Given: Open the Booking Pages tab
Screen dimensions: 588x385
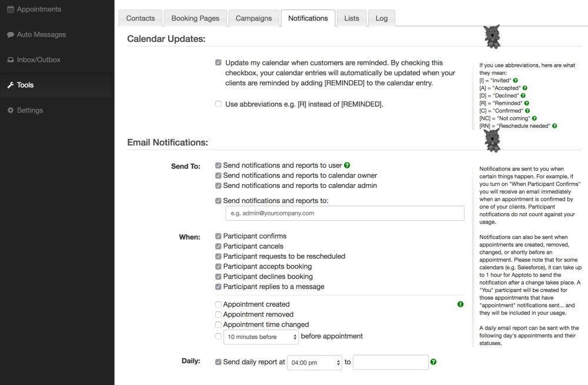Looking at the screenshot, I should pyautogui.click(x=195, y=18).
